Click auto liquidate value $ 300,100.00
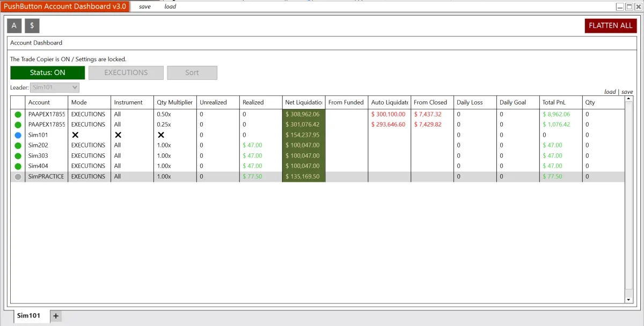Image resolution: width=644 pixels, height=326 pixels. [x=389, y=114]
